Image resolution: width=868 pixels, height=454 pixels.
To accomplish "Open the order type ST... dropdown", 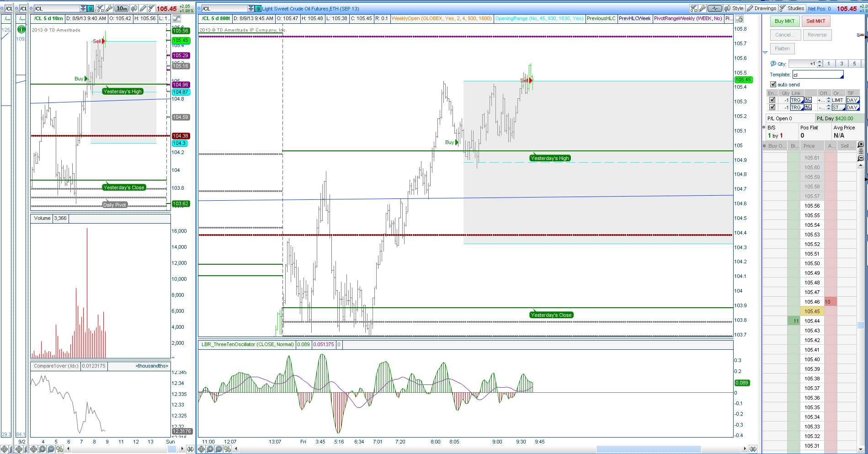I will (838, 107).
